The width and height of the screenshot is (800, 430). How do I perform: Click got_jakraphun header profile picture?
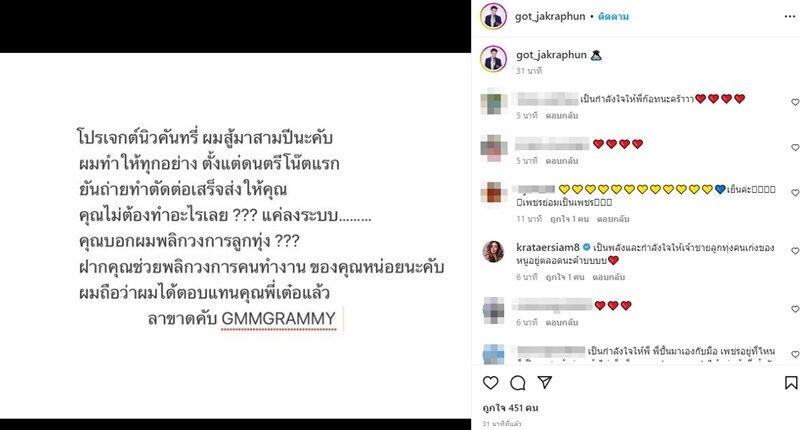[493, 16]
